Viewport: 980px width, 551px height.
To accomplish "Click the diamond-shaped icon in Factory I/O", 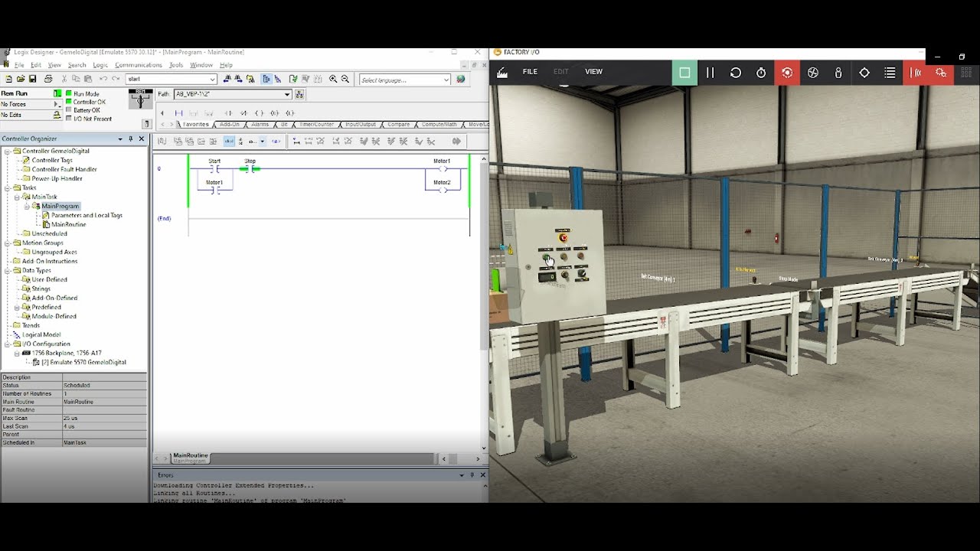I will click(864, 73).
